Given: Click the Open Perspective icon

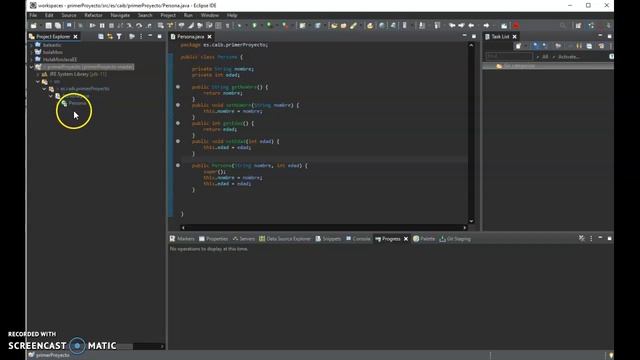Looking at the screenshot, I should 578,26.
